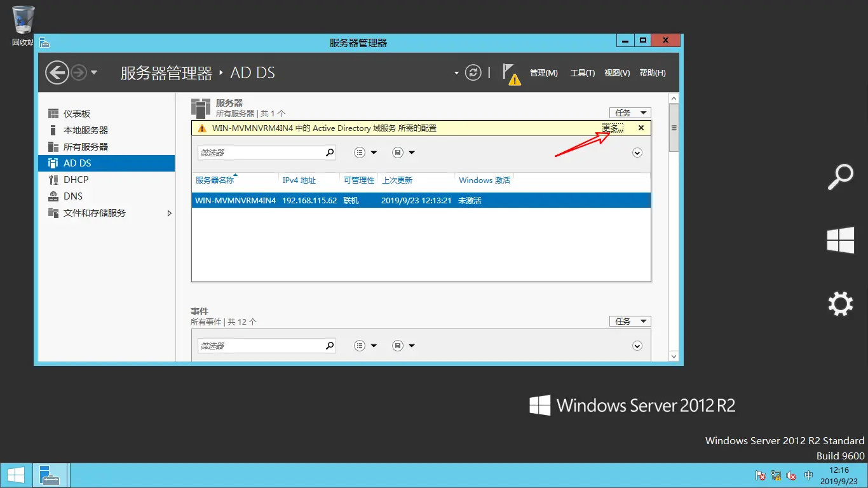Click the 更多... link in the warning bar
The height and width of the screenshot is (488, 868).
(613, 128)
